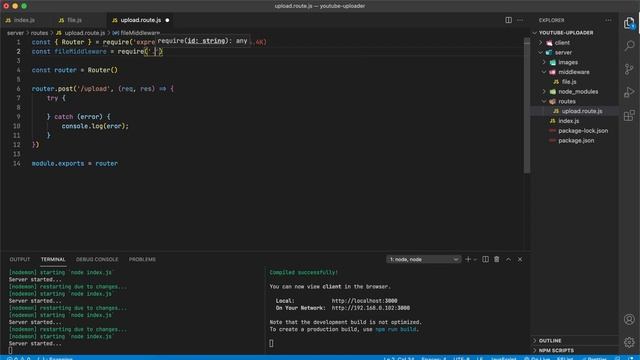This screenshot has width=640, height=360.
Task: Kill the terminal with trash icon
Action: click(496, 259)
